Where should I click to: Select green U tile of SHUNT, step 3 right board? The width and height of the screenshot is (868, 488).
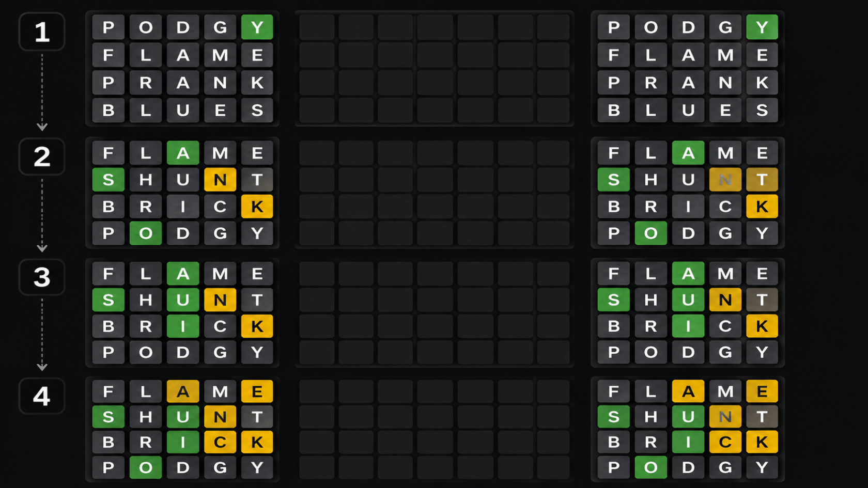tap(688, 300)
